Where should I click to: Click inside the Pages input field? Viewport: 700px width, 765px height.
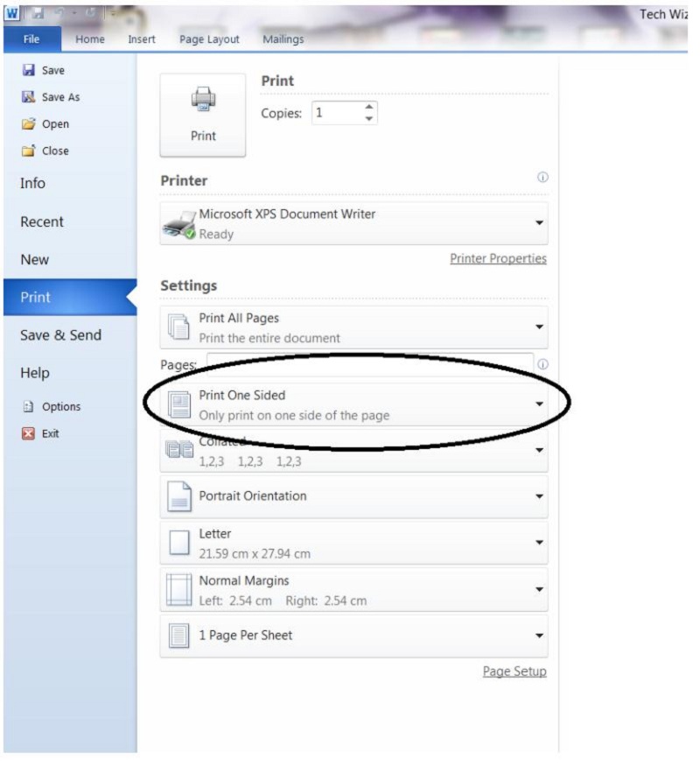click(370, 365)
